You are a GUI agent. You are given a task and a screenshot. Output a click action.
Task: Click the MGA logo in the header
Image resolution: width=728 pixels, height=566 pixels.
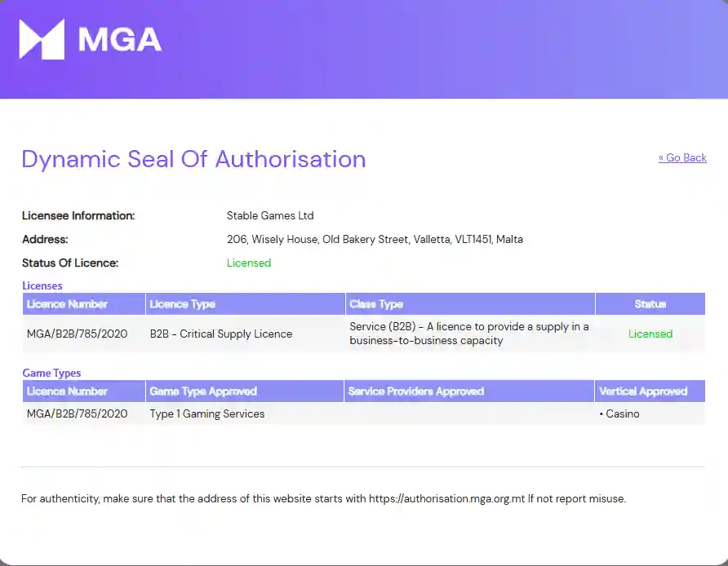(x=90, y=39)
